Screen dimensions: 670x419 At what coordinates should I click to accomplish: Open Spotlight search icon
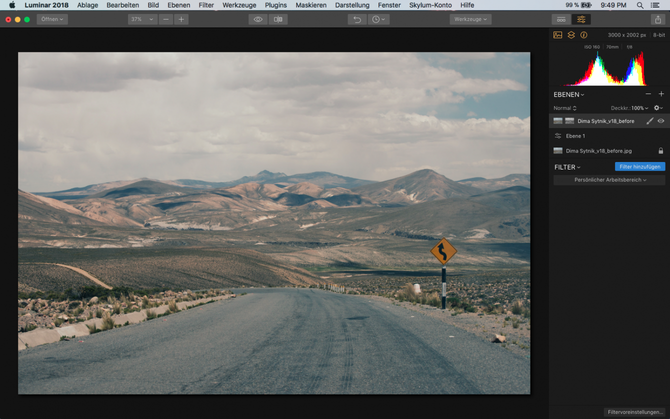(x=640, y=5)
